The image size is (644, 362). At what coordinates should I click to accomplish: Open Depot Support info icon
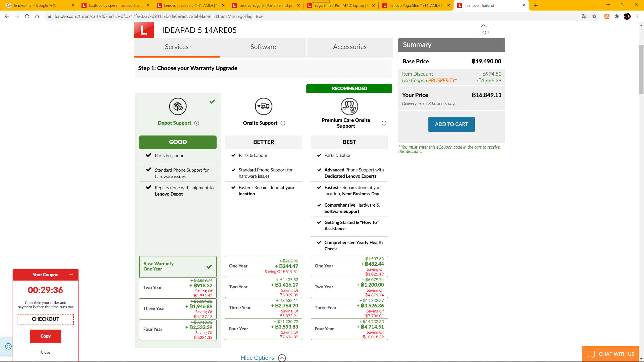pos(197,123)
